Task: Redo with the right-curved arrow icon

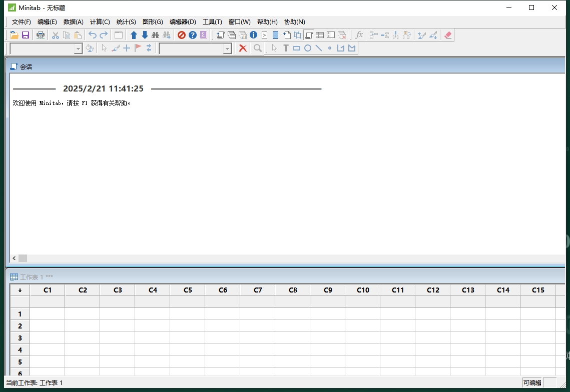Action: coord(104,35)
